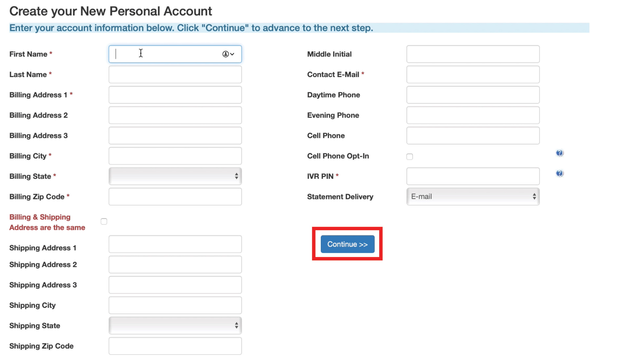
Task: Check Billing & Shipping Address are the same
Action: [104, 221]
